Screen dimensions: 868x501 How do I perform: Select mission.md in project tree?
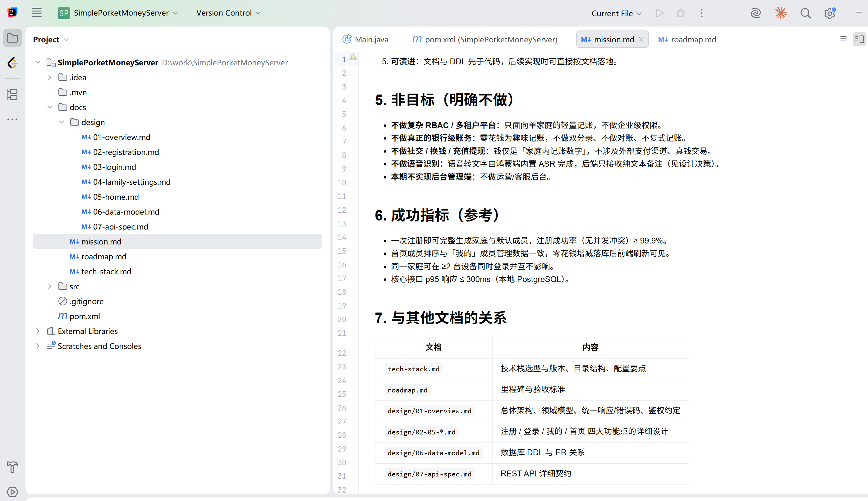tap(177, 242)
